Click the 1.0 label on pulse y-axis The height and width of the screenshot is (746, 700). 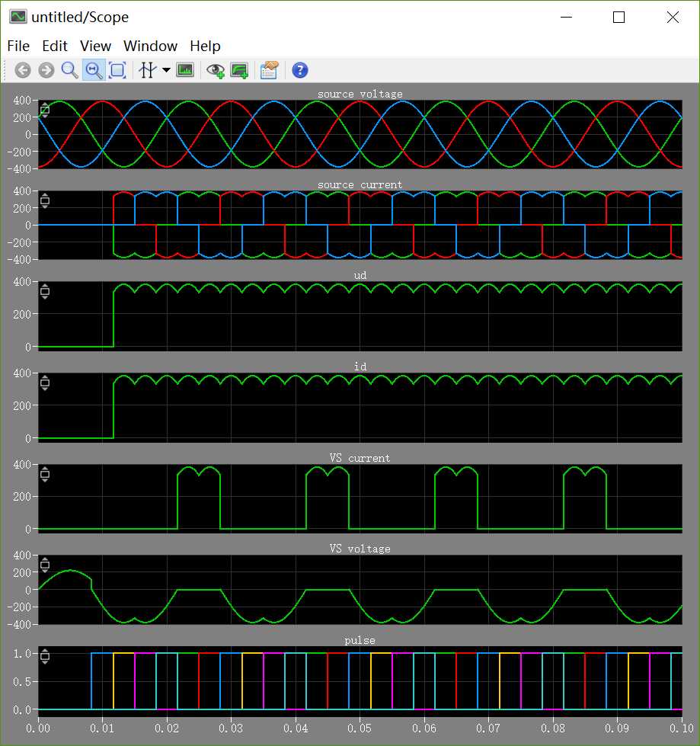coord(22,654)
